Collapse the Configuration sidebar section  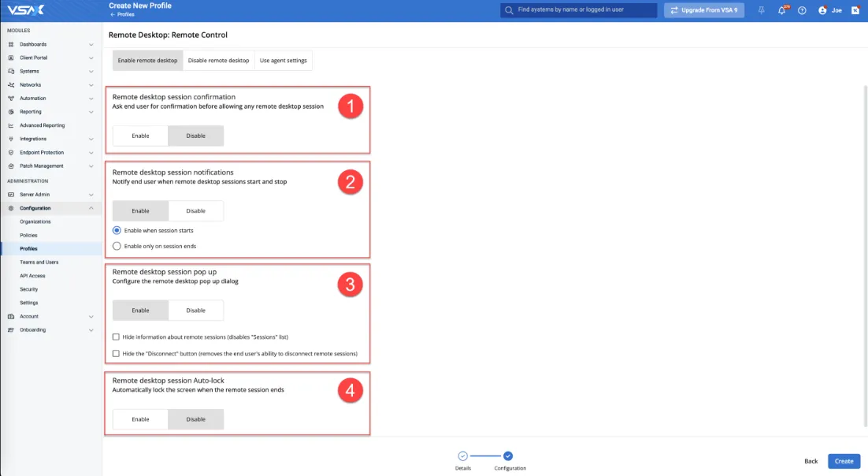pyautogui.click(x=91, y=208)
